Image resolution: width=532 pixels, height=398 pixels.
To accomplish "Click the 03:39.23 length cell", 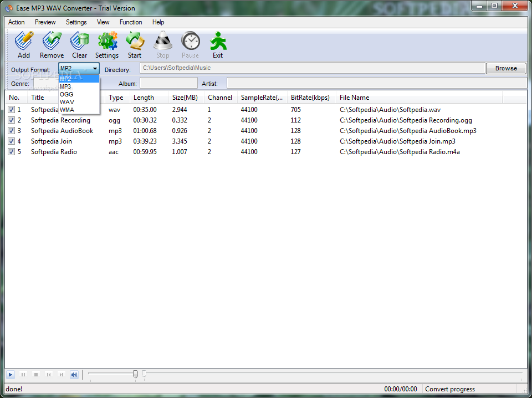I will point(145,141).
